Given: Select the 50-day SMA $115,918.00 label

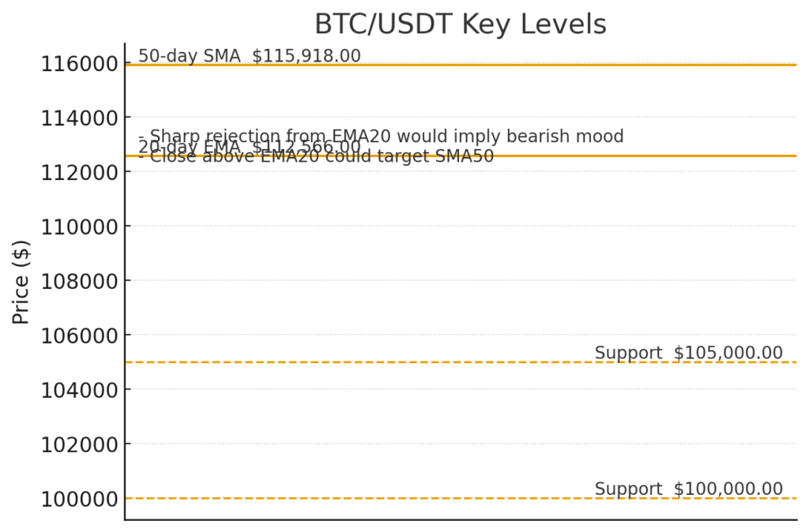Looking at the screenshot, I should point(249,56).
